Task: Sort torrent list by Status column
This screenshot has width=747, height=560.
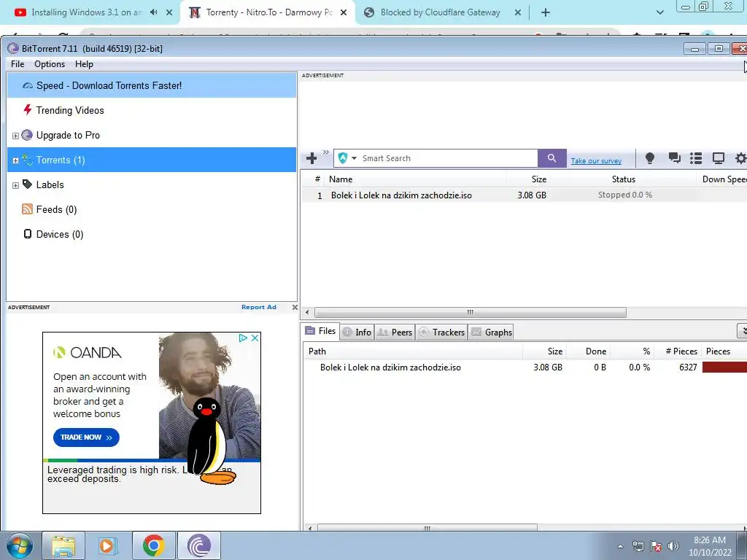Action: 623,179
